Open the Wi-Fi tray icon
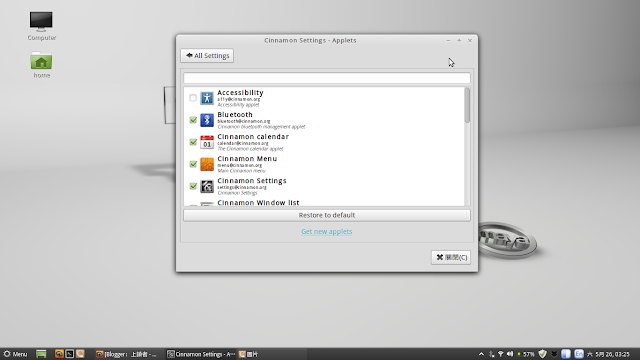Viewport: 640px width, 360px height. (501, 354)
